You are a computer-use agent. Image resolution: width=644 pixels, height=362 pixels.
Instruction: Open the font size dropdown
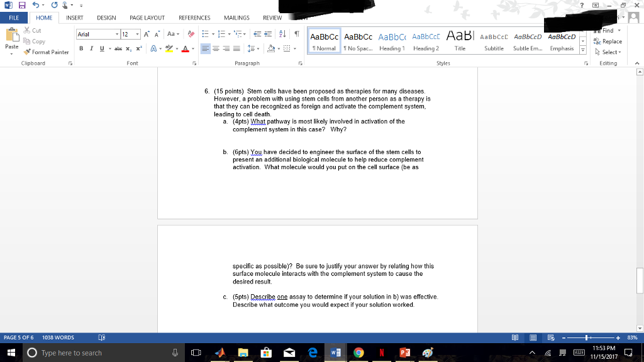[x=136, y=34]
